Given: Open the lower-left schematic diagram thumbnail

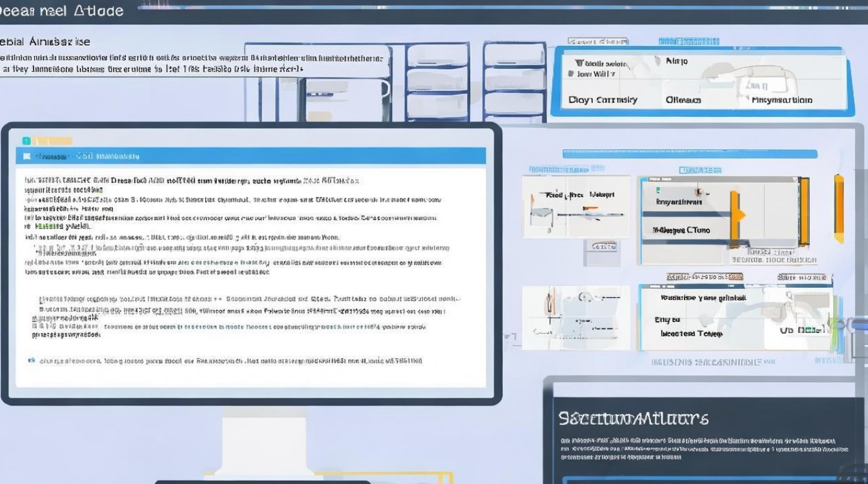Looking at the screenshot, I should pos(575,317).
